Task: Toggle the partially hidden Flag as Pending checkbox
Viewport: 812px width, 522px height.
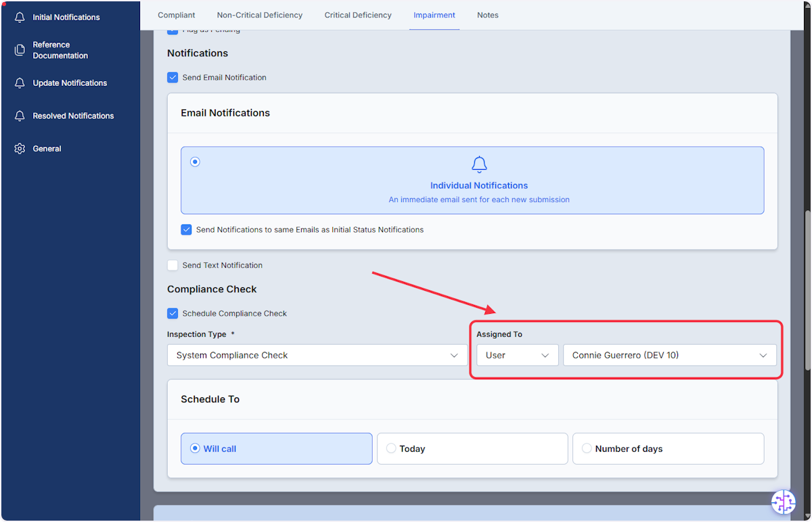Action: [x=173, y=32]
